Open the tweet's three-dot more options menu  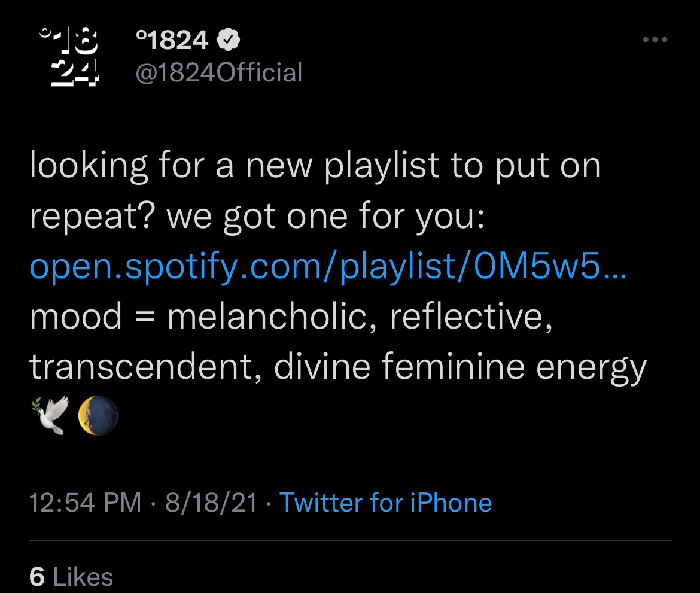tap(655, 40)
